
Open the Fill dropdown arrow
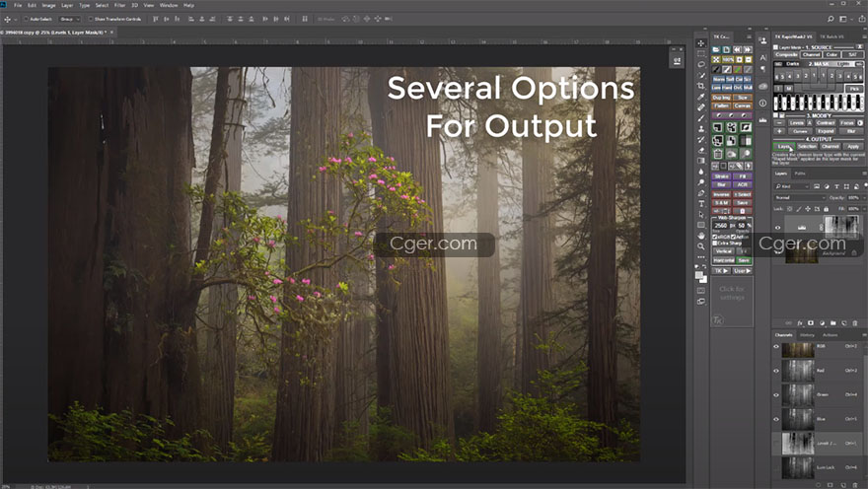coord(864,209)
